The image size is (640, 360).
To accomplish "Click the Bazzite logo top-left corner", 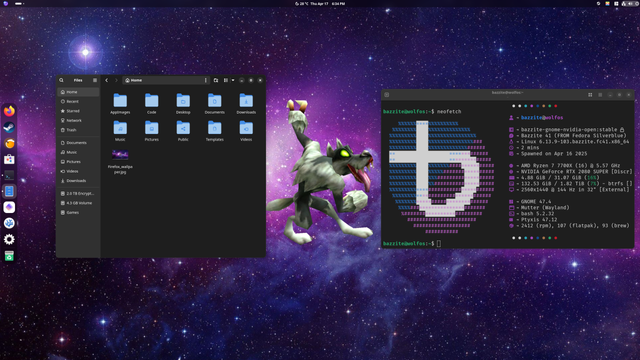I will pos(5,4).
